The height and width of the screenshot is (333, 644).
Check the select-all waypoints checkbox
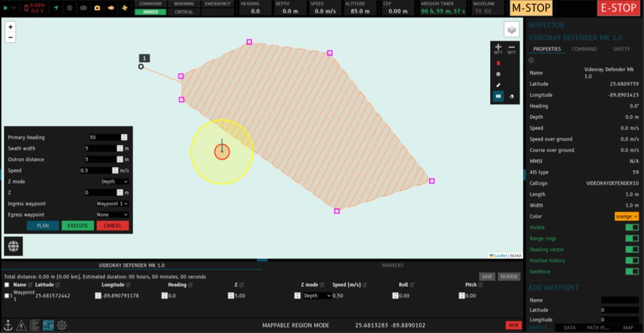point(7,285)
